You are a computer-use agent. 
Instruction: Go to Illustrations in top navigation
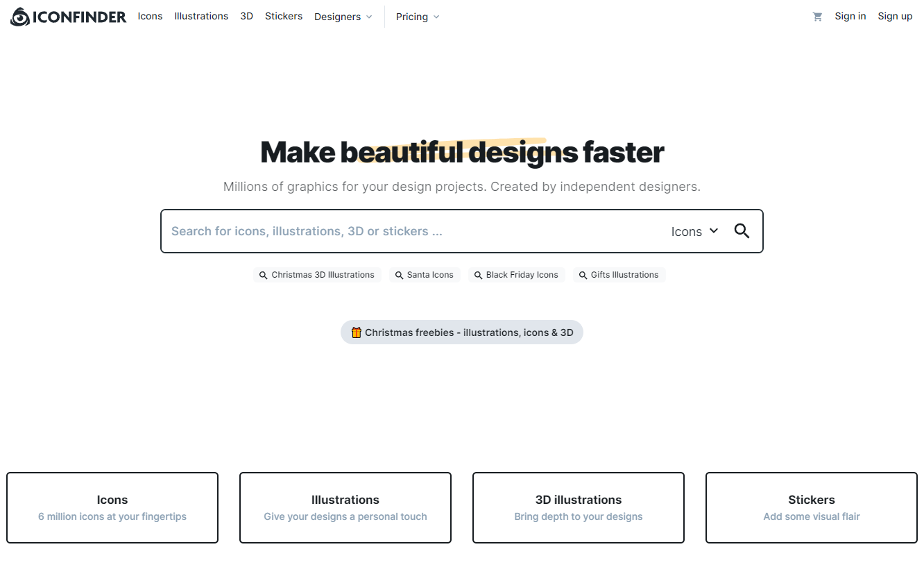click(201, 16)
